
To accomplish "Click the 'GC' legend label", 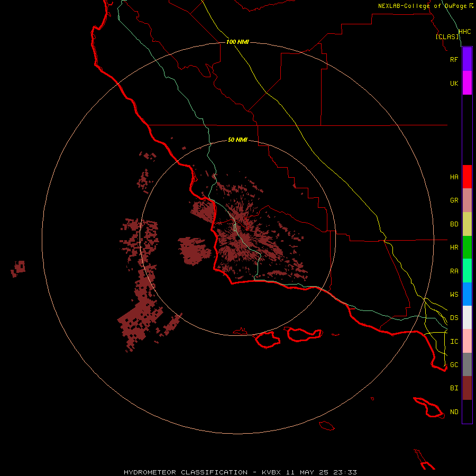I will 454,365.
